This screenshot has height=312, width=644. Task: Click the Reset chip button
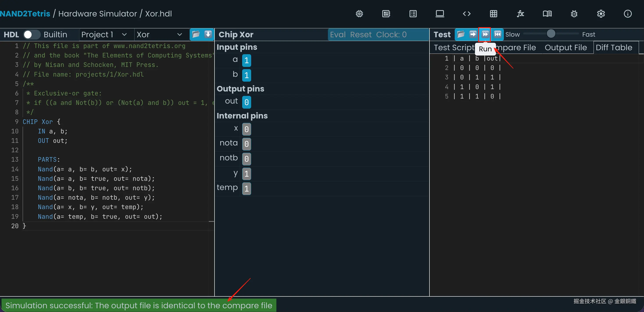pyautogui.click(x=361, y=34)
